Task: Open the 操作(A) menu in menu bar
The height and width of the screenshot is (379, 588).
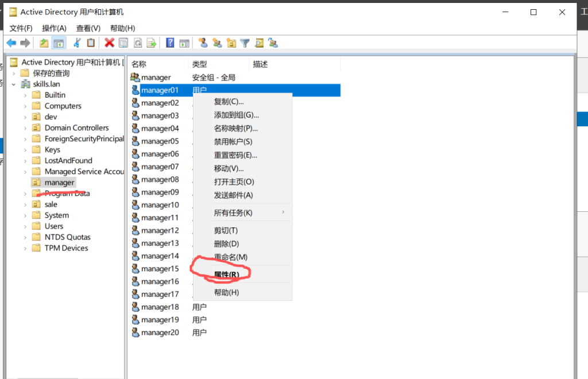Action: pos(54,28)
